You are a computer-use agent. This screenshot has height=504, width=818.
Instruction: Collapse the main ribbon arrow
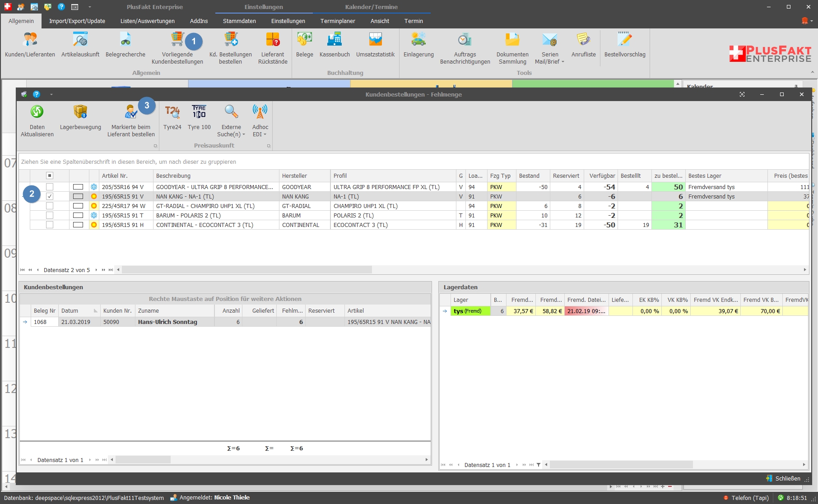(x=812, y=73)
